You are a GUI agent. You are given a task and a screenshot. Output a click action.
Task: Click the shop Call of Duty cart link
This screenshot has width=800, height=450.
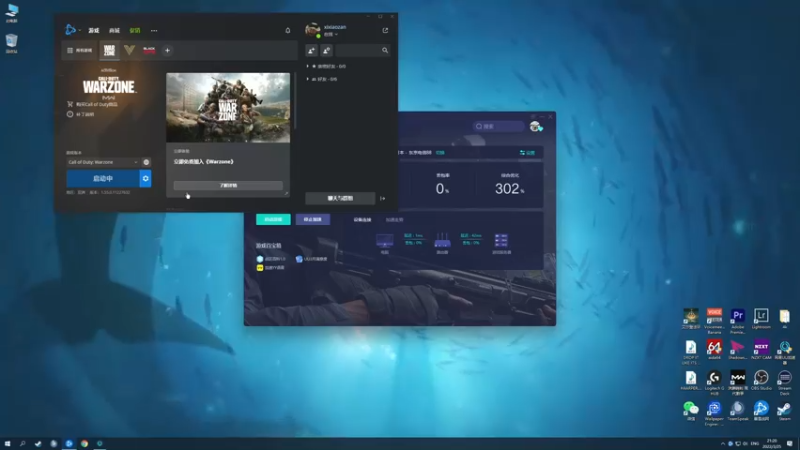click(x=92, y=104)
